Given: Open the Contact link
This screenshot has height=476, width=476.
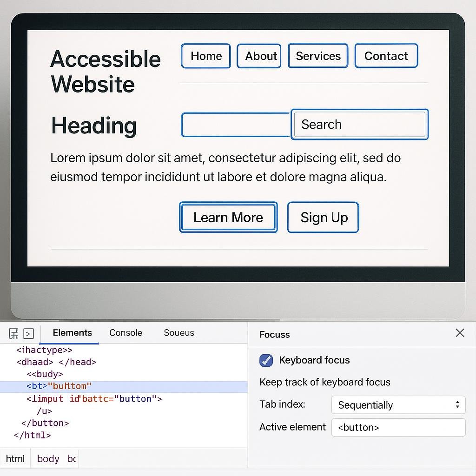Looking at the screenshot, I should coord(386,56).
